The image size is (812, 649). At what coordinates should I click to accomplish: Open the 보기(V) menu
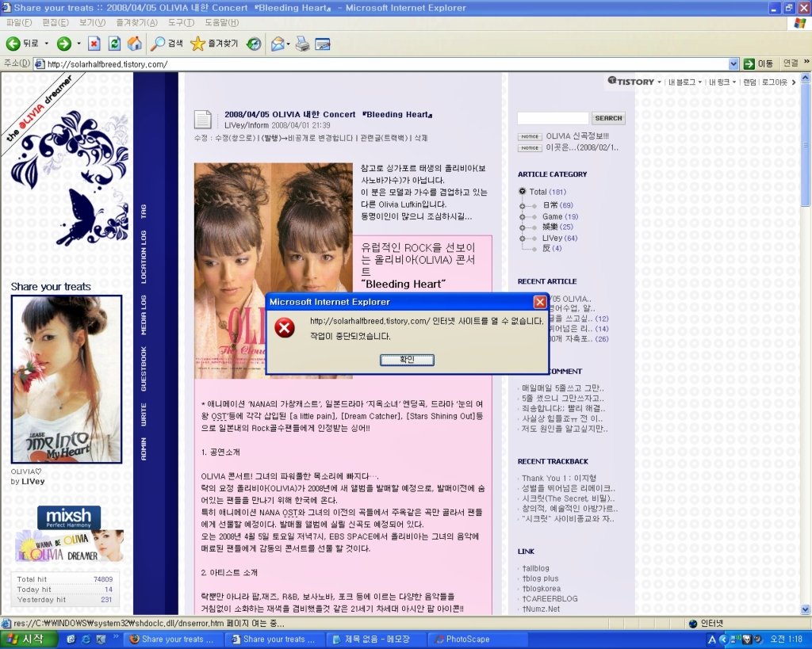(92, 23)
